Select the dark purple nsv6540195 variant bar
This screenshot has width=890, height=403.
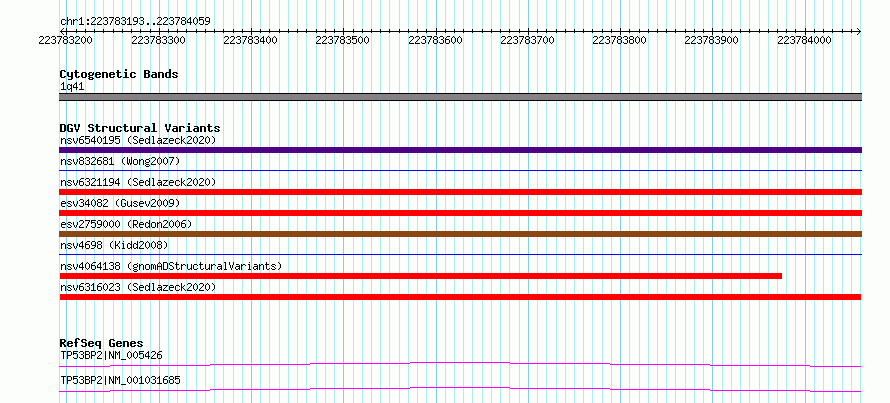[460, 150]
